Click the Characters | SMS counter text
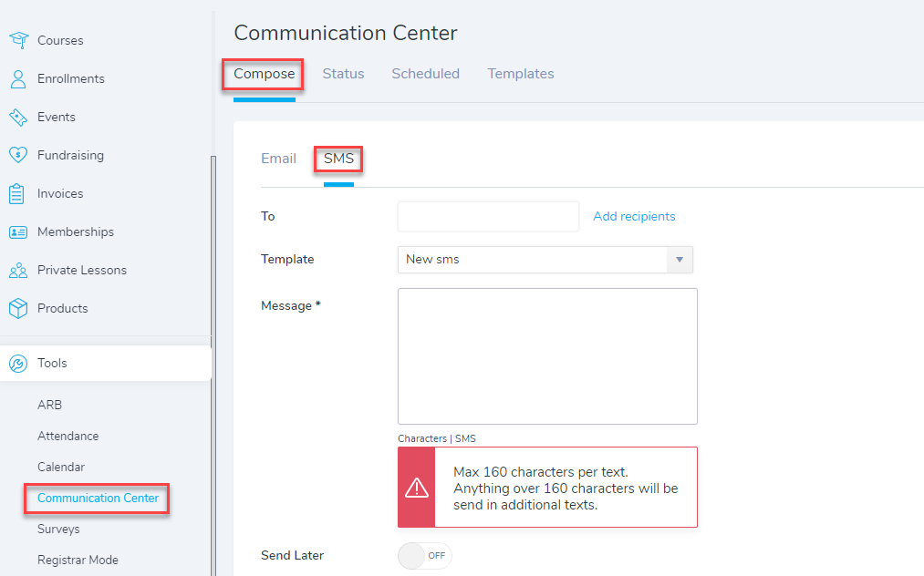This screenshot has height=576, width=924. (437, 438)
